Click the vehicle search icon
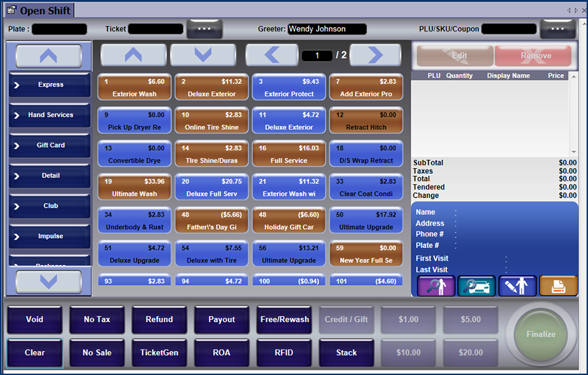 pyautogui.click(x=476, y=286)
